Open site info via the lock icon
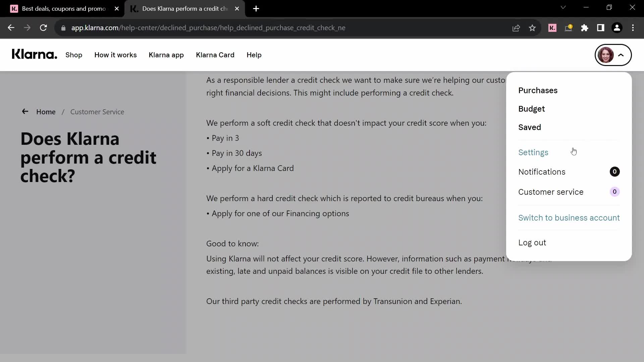Viewport: 644px width, 362px height. (63, 28)
